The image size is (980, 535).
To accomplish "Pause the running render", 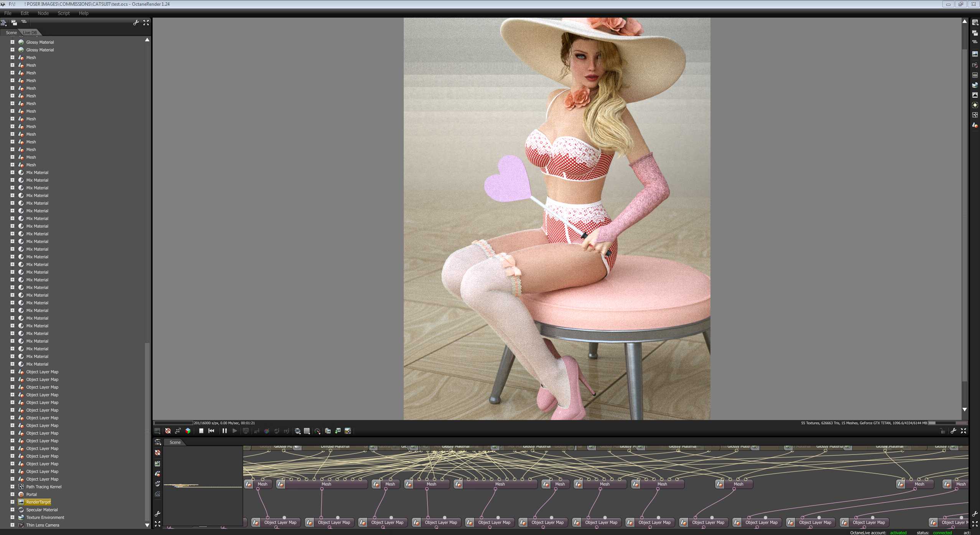I will click(225, 431).
